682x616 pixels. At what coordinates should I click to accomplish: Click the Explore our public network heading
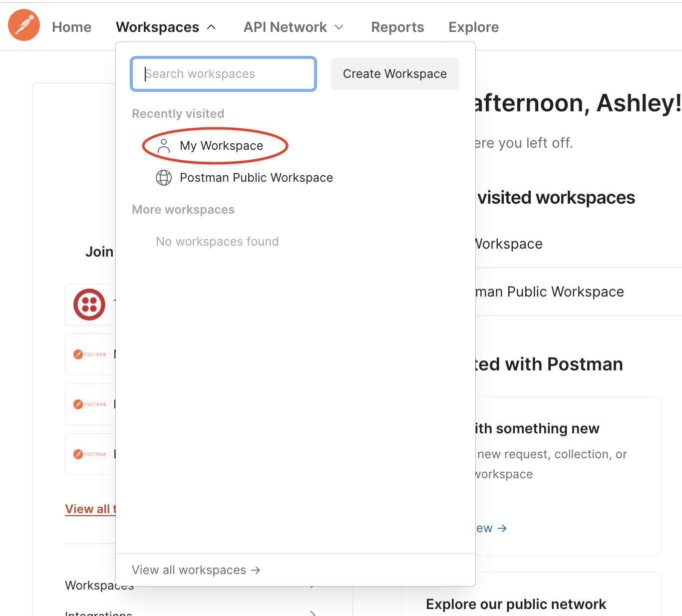pyautogui.click(x=516, y=604)
